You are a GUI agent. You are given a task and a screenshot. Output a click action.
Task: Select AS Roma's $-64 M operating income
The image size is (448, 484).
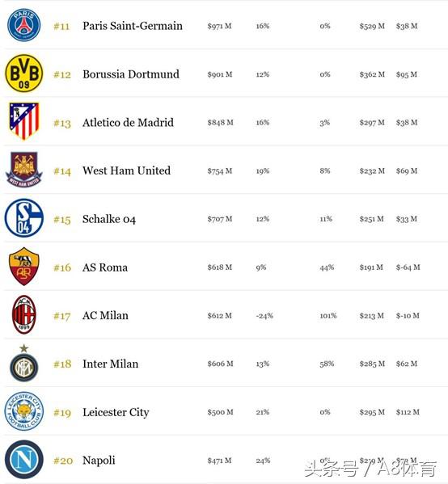click(408, 267)
